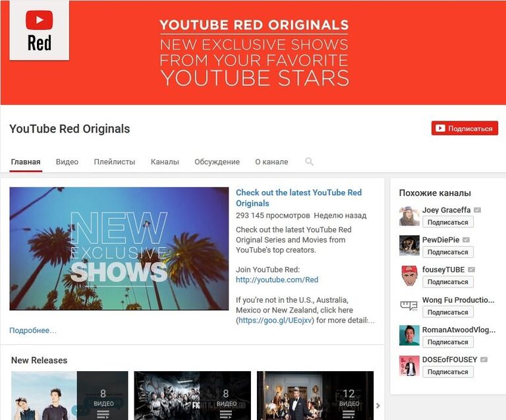
Task: Click the New Releases section heading
Action: 40,360
